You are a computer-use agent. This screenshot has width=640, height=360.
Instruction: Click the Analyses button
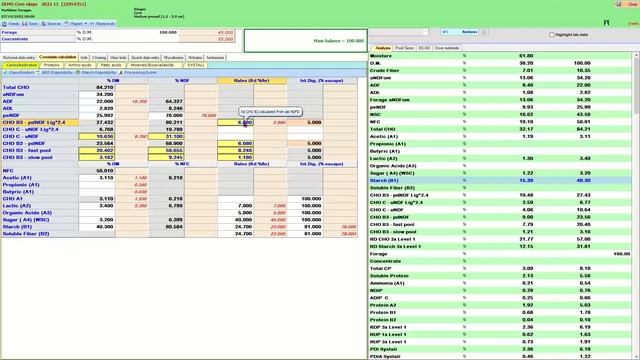[x=461, y=32]
